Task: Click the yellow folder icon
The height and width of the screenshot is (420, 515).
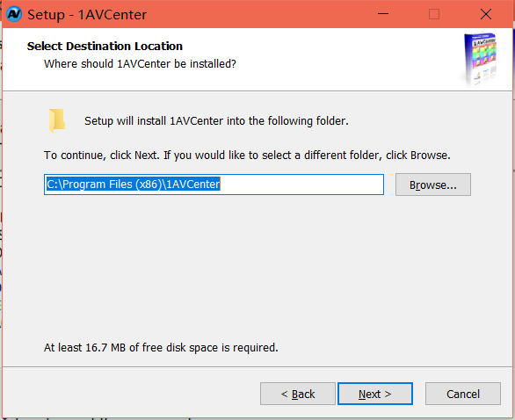Action: (57, 120)
